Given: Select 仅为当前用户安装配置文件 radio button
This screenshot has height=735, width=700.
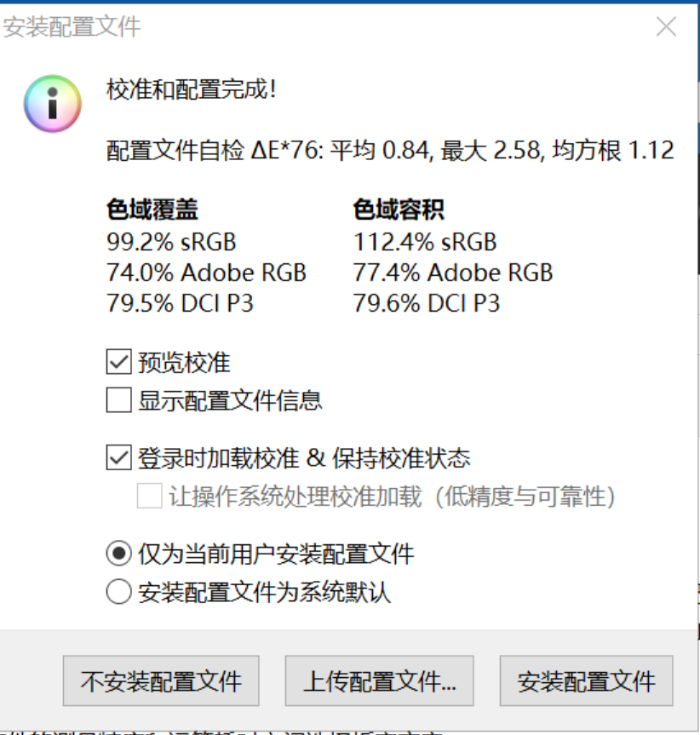Looking at the screenshot, I should pos(118,554).
